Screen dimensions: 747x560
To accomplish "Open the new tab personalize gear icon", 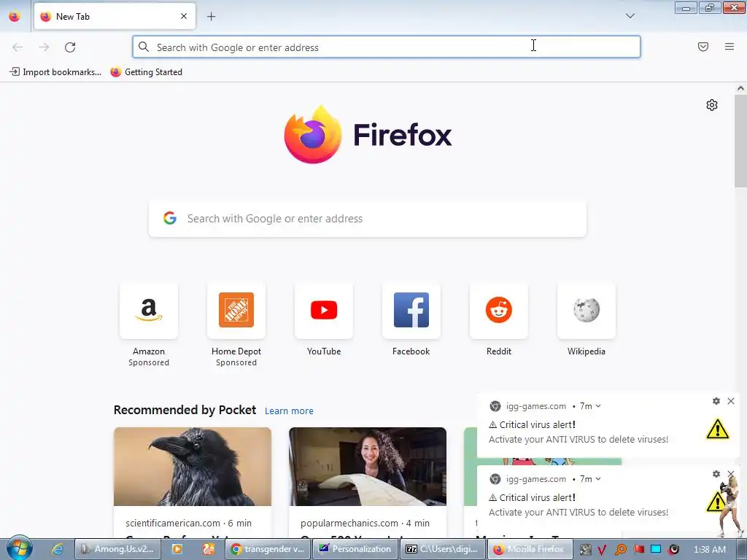I will click(712, 105).
